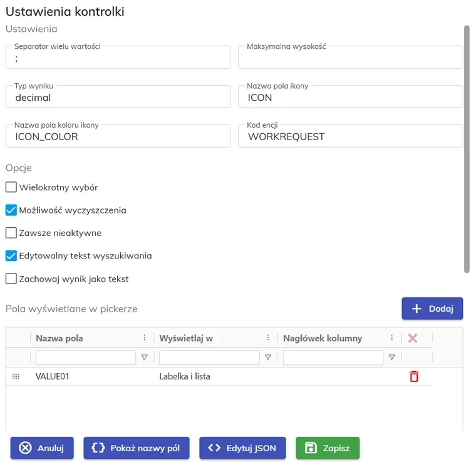Click the Nagłówek kolumny filter text box
Screen dimensions: 476x465
pos(333,357)
